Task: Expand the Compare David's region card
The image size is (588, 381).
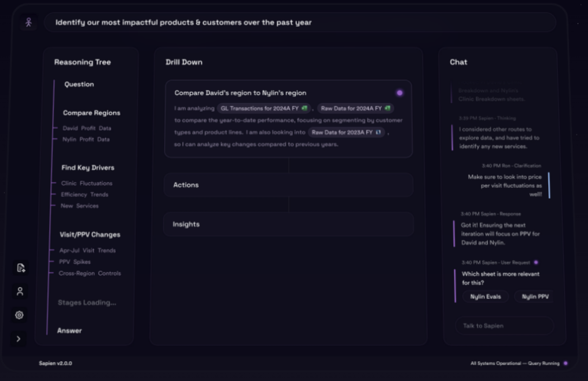Action: click(x=241, y=93)
